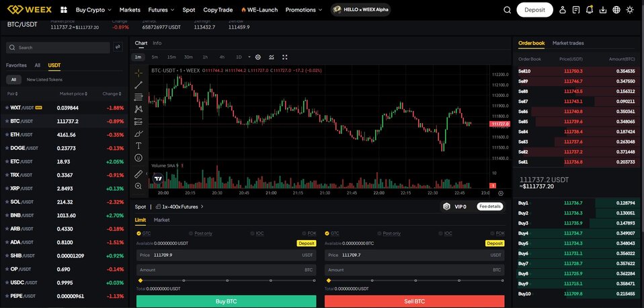Viewport: 644px width, 308px height.
Task: Switch to Market trades tab
Action: click(x=568, y=43)
